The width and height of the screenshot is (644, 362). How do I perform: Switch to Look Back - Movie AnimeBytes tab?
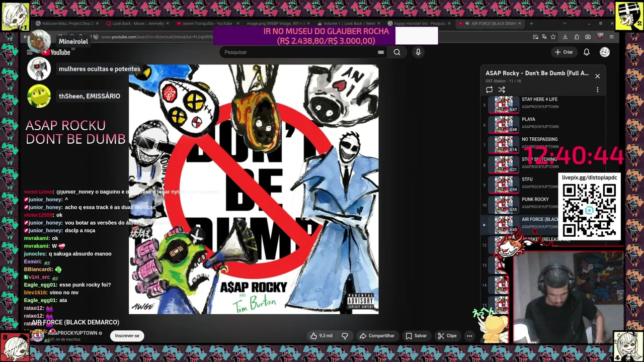click(x=137, y=23)
